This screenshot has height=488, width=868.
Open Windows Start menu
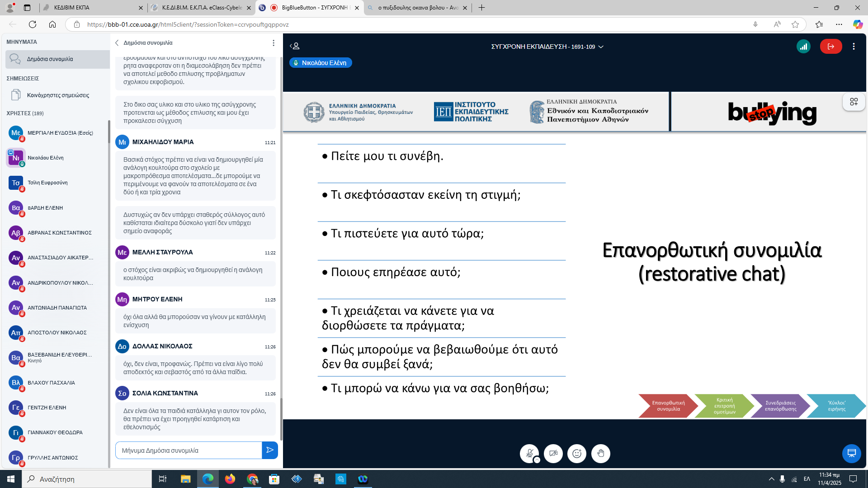click(x=11, y=479)
